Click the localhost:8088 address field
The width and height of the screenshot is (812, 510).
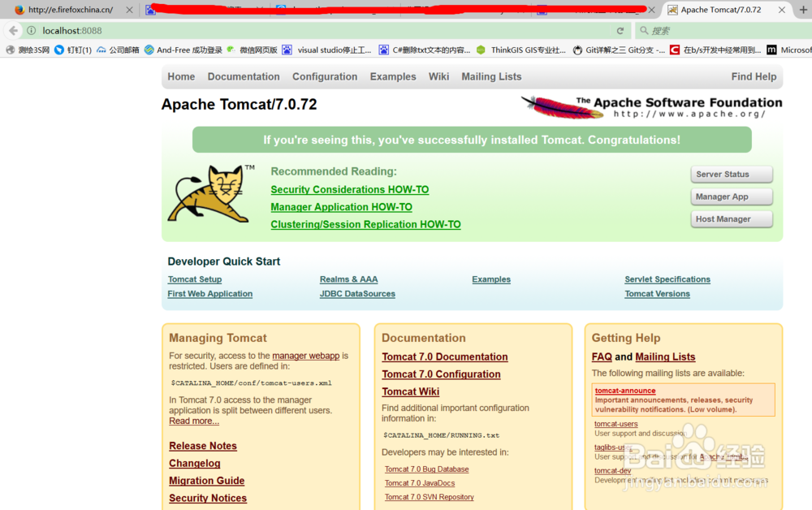pyautogui.click(x=326, y=31)
